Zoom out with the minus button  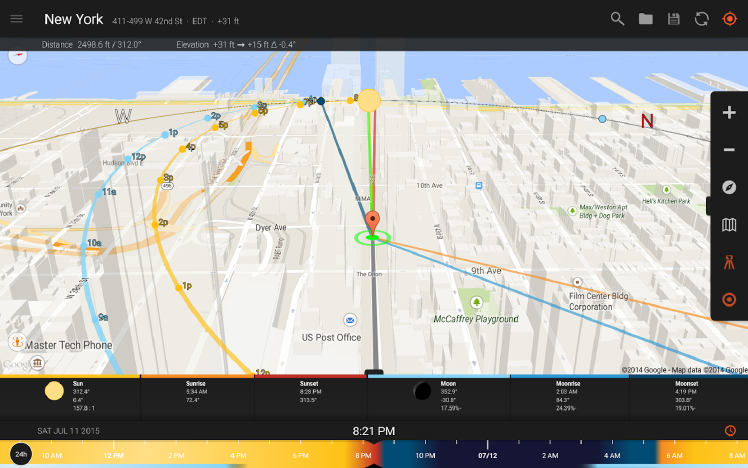coord(729,150)
